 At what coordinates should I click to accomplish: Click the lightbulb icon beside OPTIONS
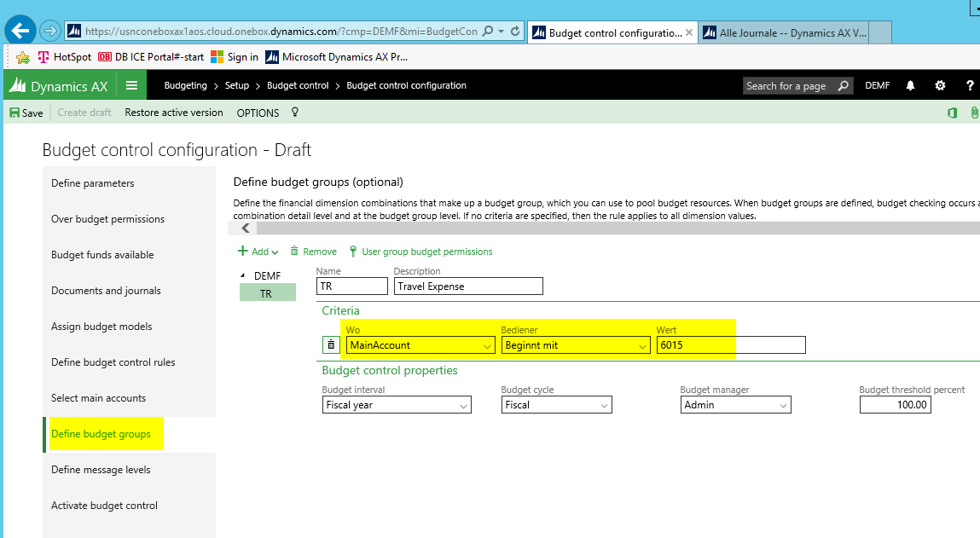pyautogui.click(x=295, y=113)
